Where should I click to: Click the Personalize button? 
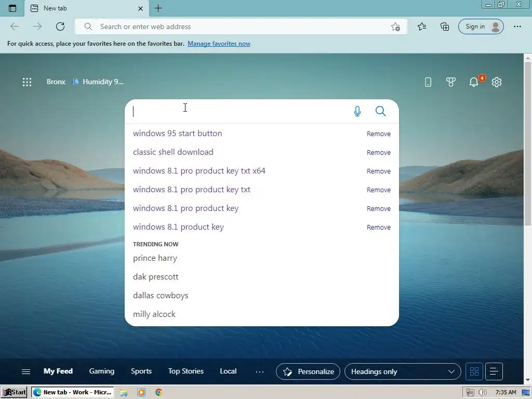[x=308, y=371]
